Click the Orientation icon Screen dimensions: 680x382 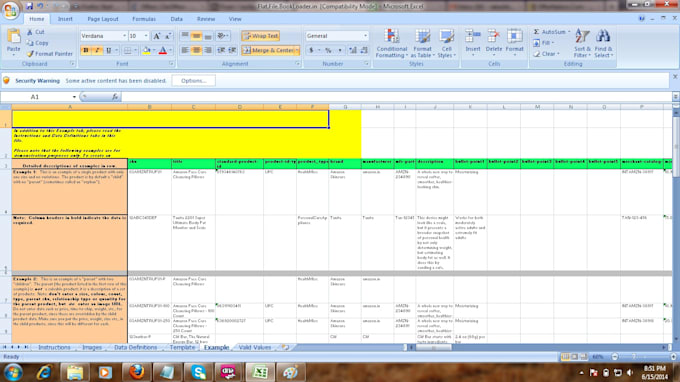(221, 36)
